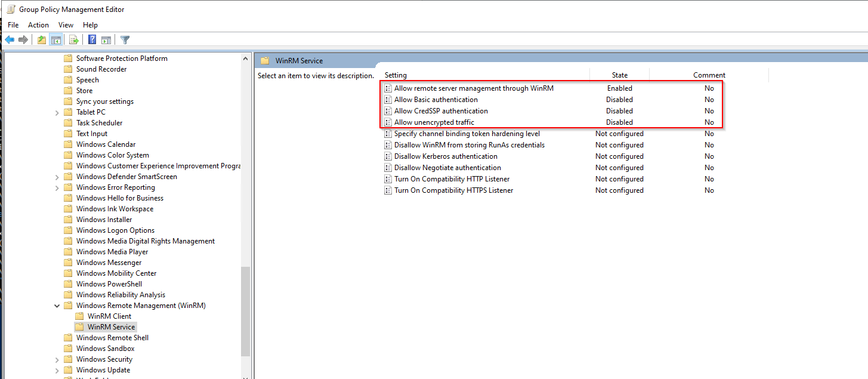The image size is (868, 379).
Task: Click the Setting column header
Action: point(396,75)
